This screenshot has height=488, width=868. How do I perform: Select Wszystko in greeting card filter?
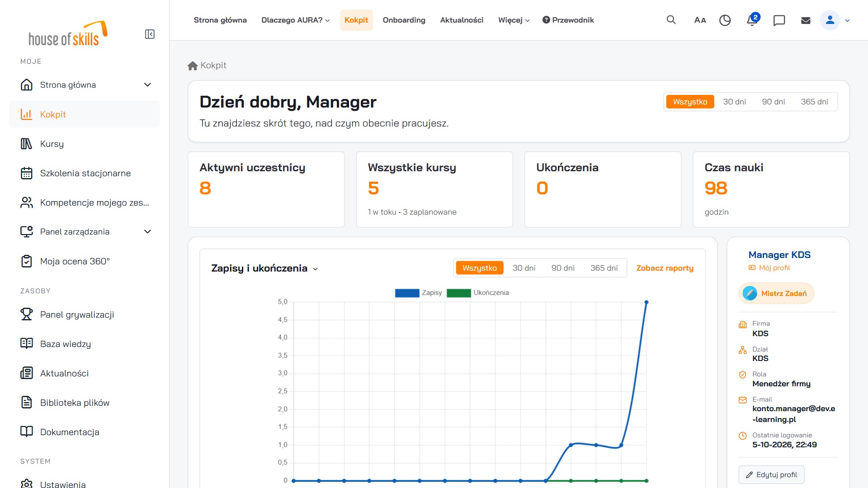pos(690,102)
